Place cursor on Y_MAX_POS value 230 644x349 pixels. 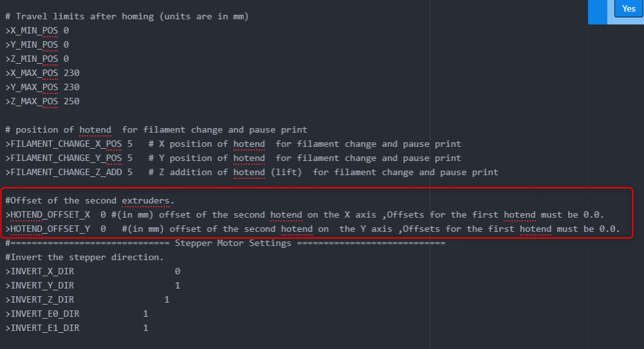(x=71, y=88)
